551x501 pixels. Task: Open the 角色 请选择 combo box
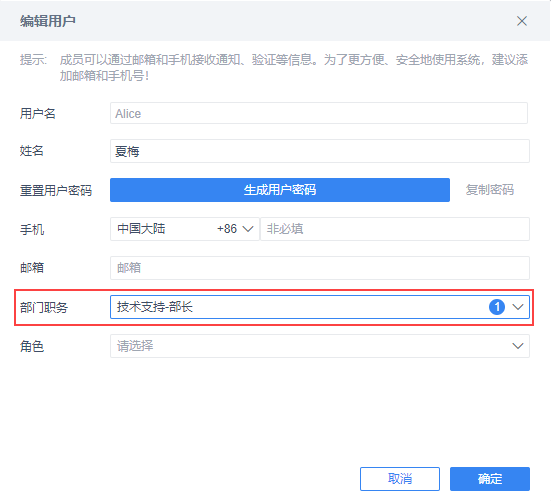point(320,346)
